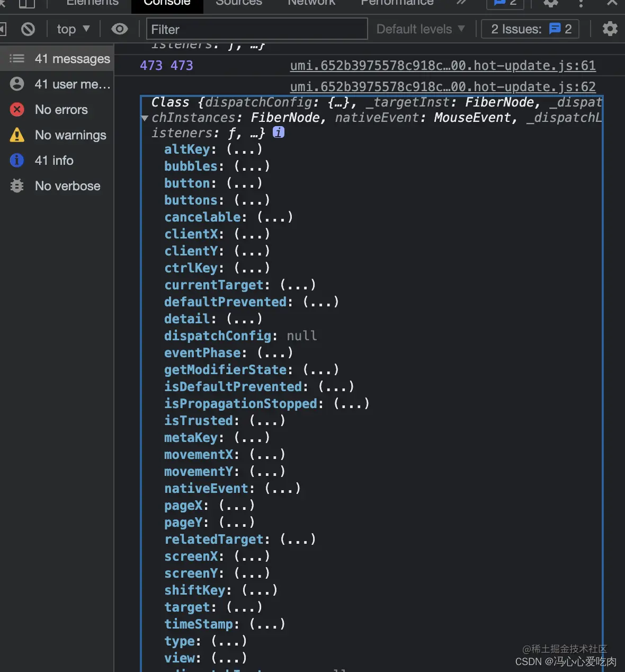Open the Default levels dropdown
Viewport: 625px width, 672px height.
pyautogui.click(x=421, y=29)
